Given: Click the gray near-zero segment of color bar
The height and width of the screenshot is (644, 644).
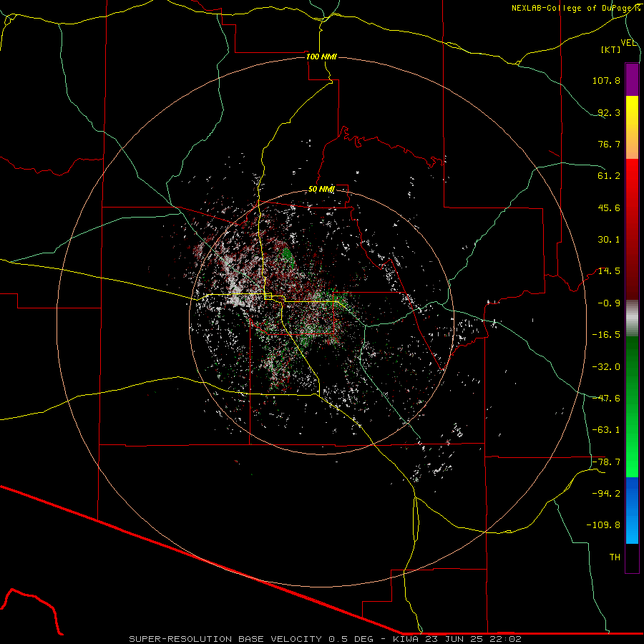Looking at the screenshot, I should tap(632, 318).
